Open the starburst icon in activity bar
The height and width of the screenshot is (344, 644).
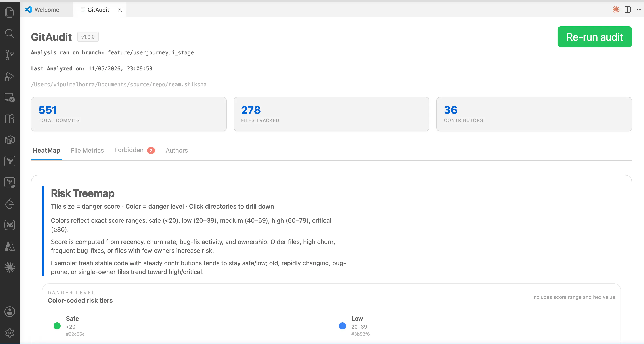coord(10,267)
